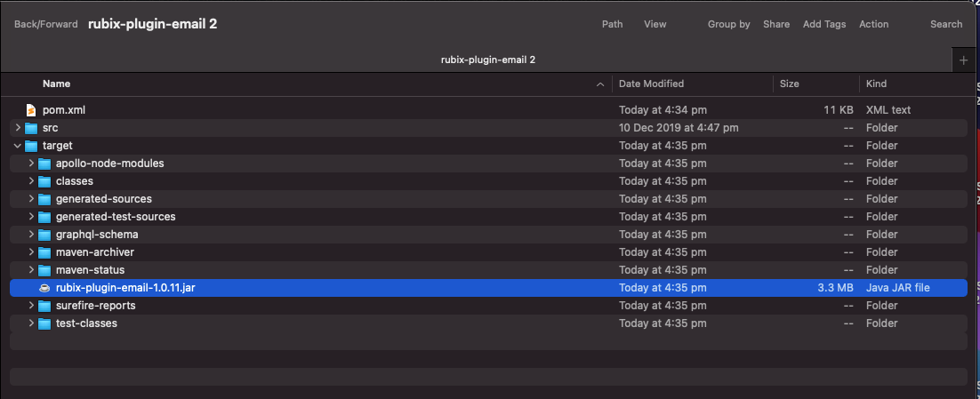
Task: Expand the classes folder chevron
Action: click(31, 181)
